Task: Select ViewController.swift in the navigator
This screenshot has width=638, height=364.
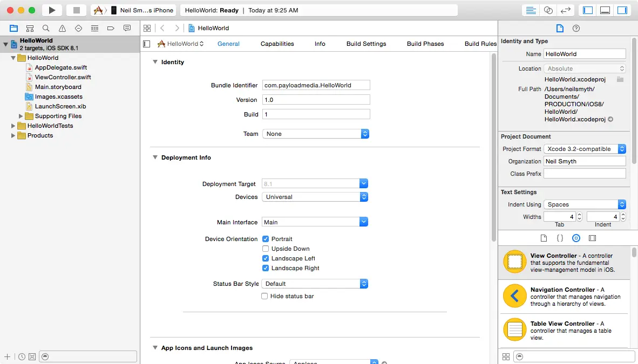Action: [63, 77]
